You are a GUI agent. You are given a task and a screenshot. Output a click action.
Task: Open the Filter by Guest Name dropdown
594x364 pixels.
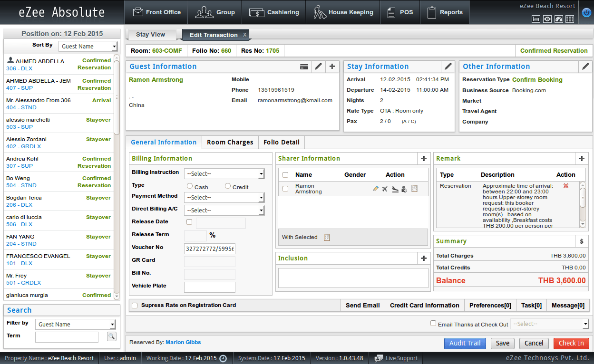(76, 325)
